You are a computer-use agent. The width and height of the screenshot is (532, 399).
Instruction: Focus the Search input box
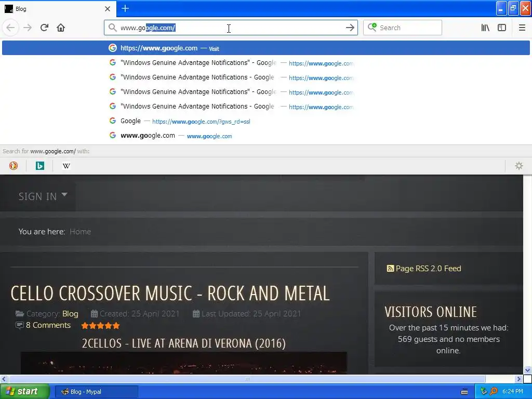click(403, 28)
